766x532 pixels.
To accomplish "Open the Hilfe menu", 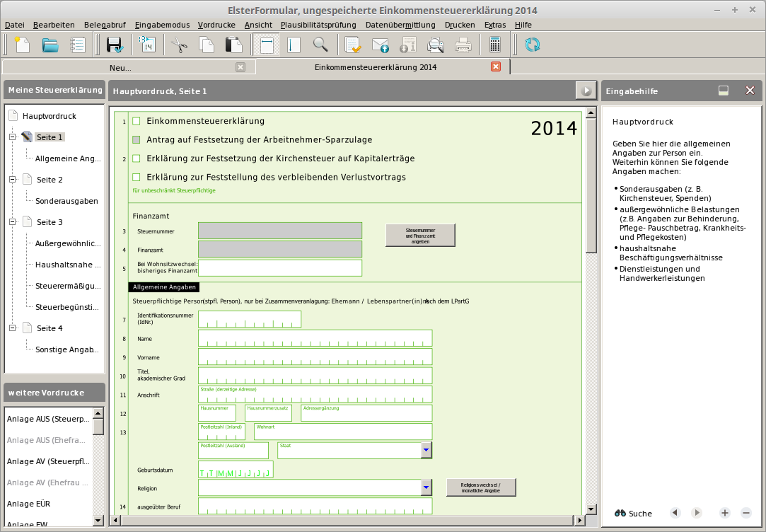I will pyautogui.click(x=523, y=25).
